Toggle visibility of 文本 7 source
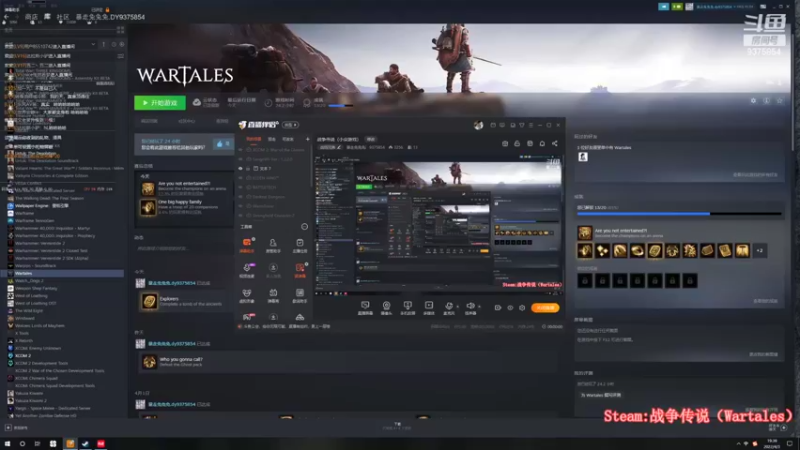 (241, 168)
